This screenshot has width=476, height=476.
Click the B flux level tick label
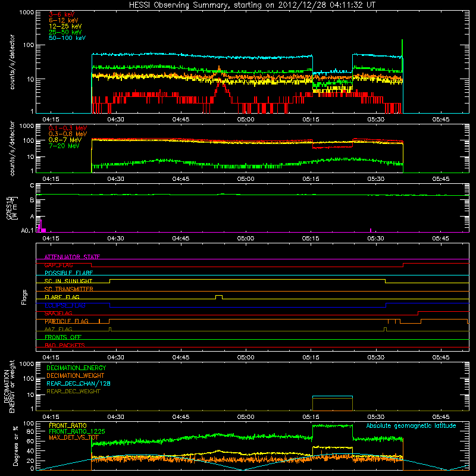click(32, 201)
